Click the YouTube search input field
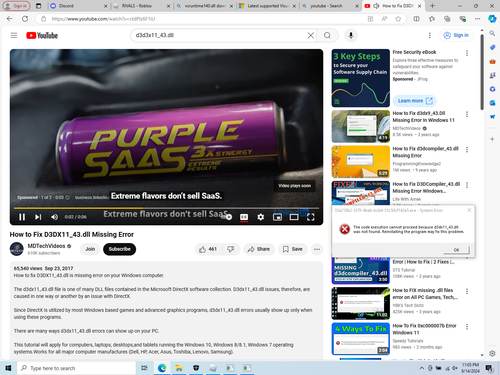The width and height of the screenshot is (500, 375). [220, 35]
